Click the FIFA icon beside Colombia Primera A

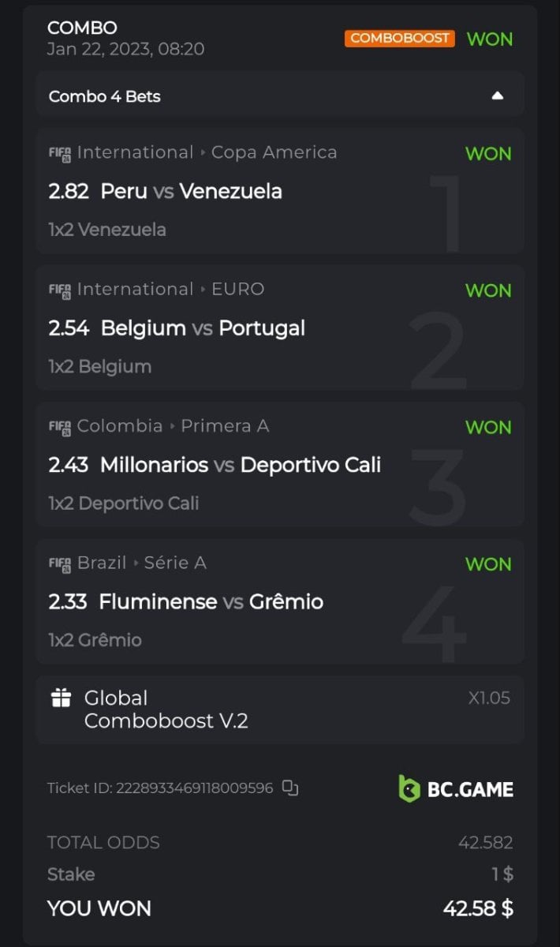coord(60,427)
